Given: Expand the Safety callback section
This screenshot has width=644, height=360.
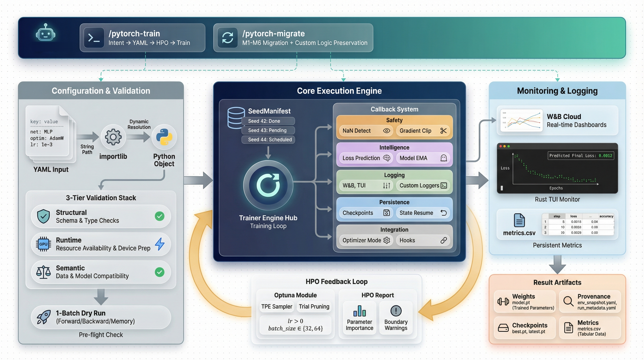Looking at the screenshot, I should coord(394,120).
